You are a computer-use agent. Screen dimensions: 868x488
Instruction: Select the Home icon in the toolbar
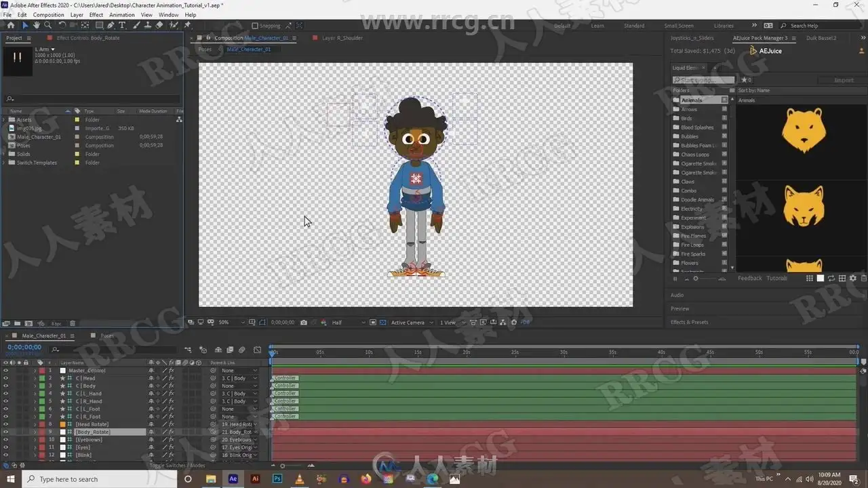pyautogui.click(x=10, y=25)
